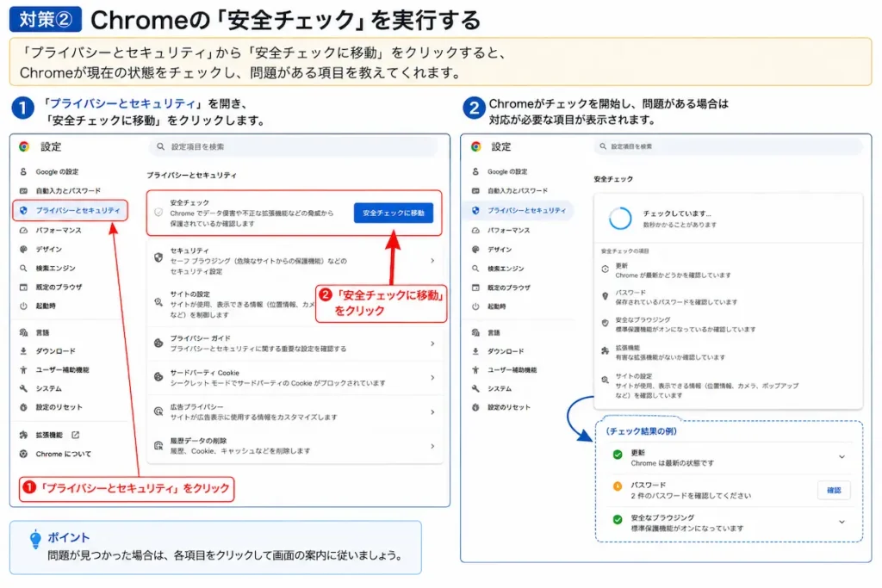Screen dimensions: 882x588
Task: Click プライバシー ガイド row icon in left screenshot
Action: (x=158, y=343)
